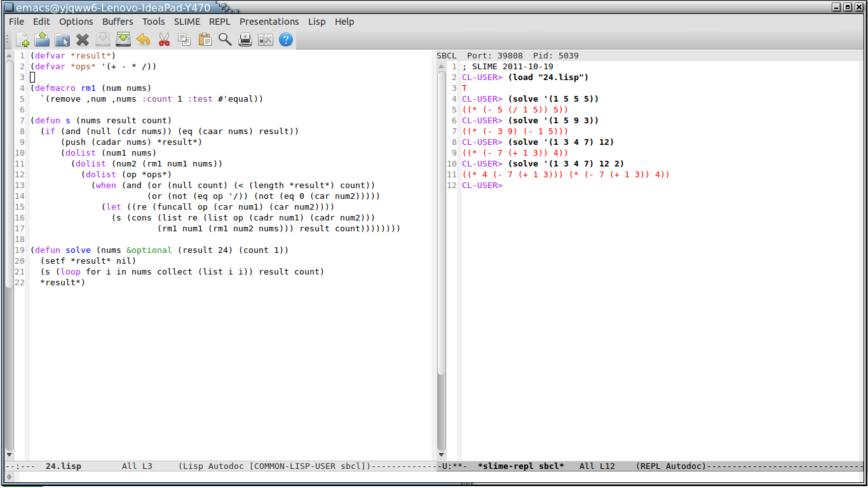Click the Save As toolbar icon

[123, 39]
